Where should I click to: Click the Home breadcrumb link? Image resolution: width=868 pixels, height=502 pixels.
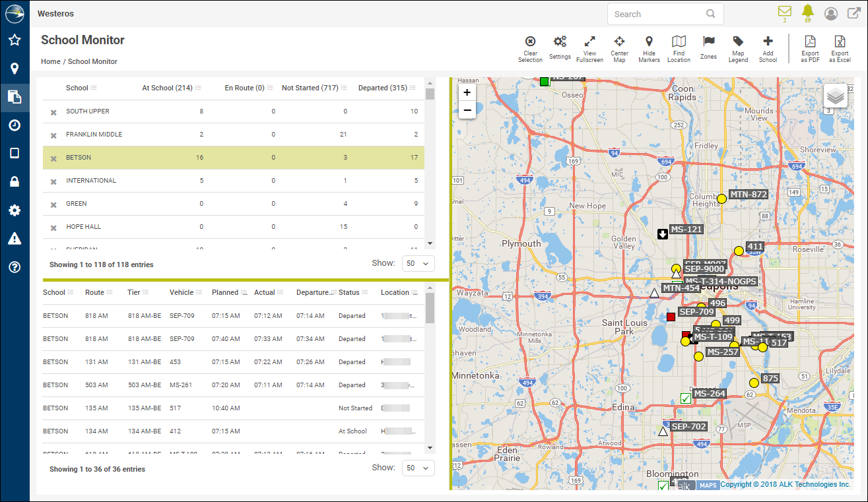[50, 61]
